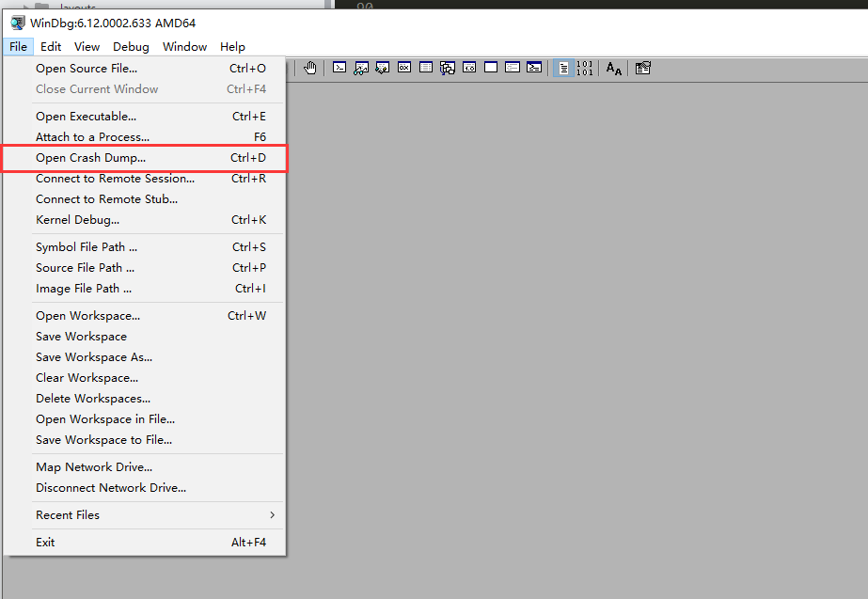Select Open Executable in the File menu

(x=145, y=117)
